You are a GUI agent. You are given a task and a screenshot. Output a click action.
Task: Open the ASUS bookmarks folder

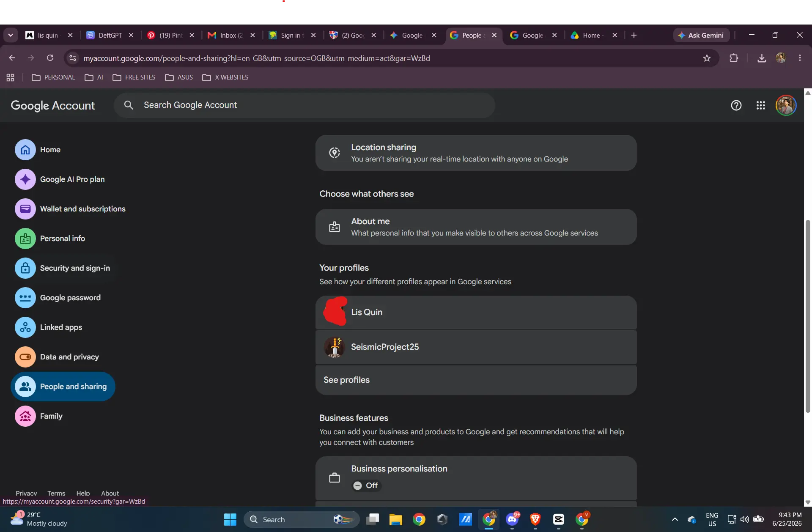(179, 77)
